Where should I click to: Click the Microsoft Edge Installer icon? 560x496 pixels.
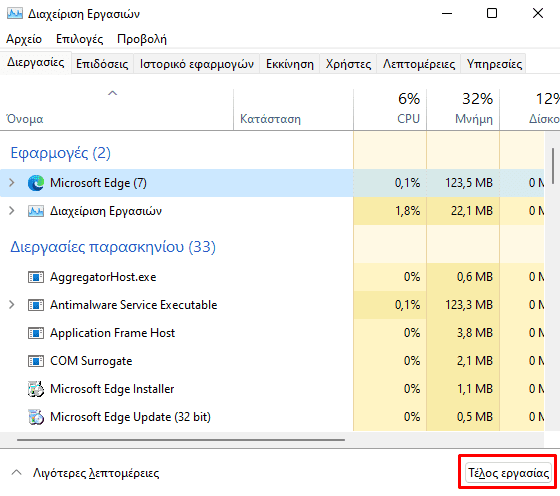coord(36,389)
